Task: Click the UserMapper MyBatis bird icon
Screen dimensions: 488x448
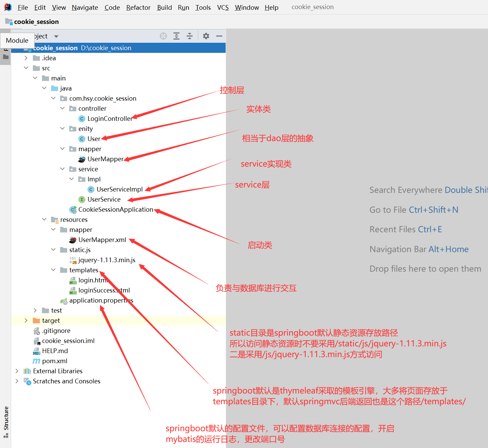Action: 82,159
